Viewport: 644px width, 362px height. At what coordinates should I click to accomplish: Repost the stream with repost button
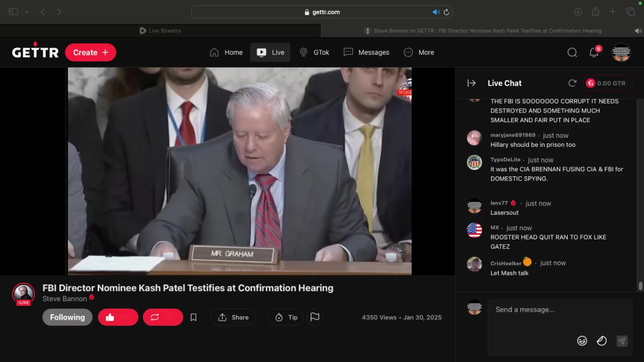point(163,317)
